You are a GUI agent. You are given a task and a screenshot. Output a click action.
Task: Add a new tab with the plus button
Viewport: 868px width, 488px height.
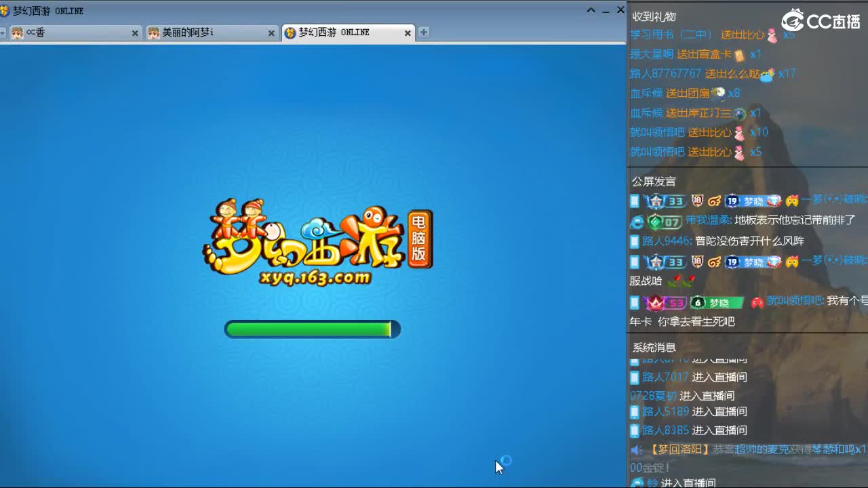click(x=424, y=32)
